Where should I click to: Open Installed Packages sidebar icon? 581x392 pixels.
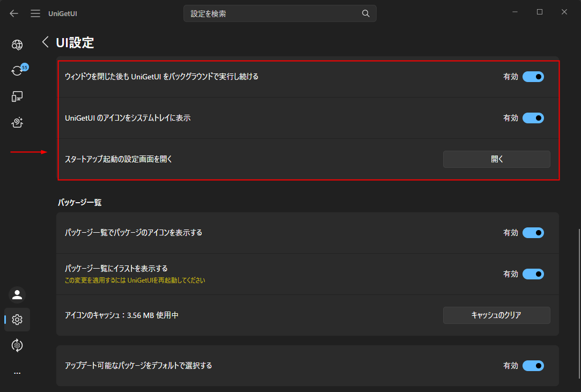tap(17, 97)
